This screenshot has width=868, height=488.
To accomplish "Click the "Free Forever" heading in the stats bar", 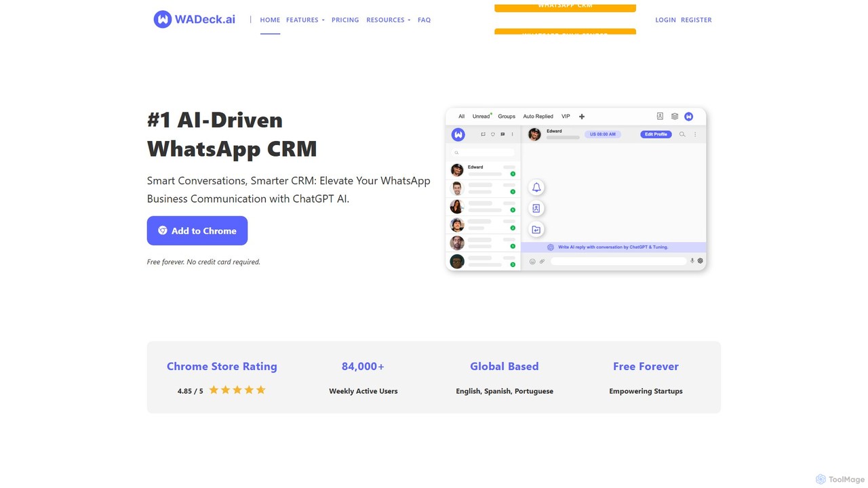I will click(646, 366).
